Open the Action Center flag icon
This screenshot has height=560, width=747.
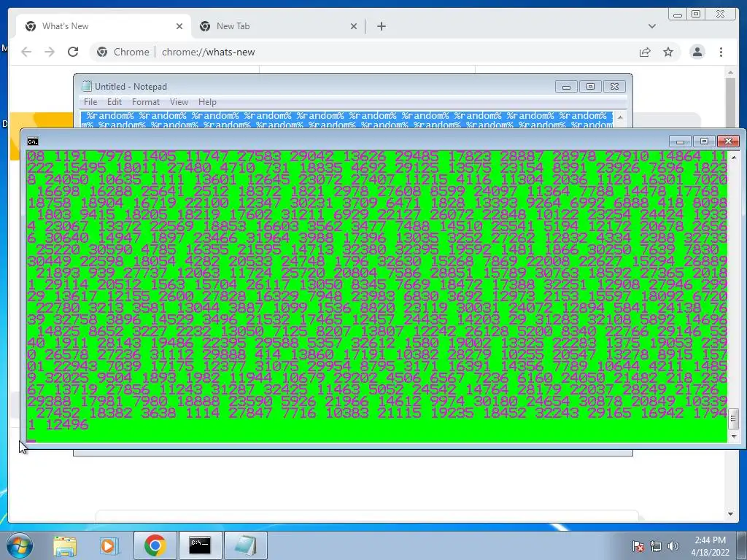[x=638, y=546]
